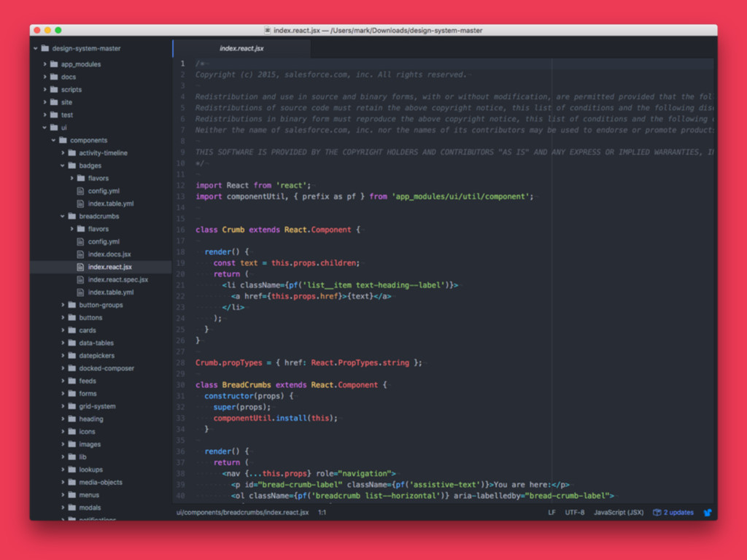The image size is (747, 560).
Task: Click the Crumb.propTypes line of code
Action: (x=309, y=363)
